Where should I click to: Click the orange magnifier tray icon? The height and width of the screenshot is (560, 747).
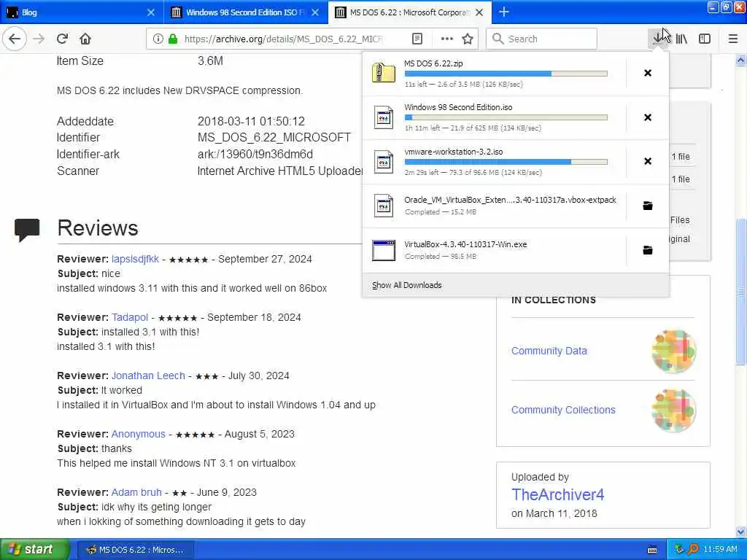(x=693, y=550)
